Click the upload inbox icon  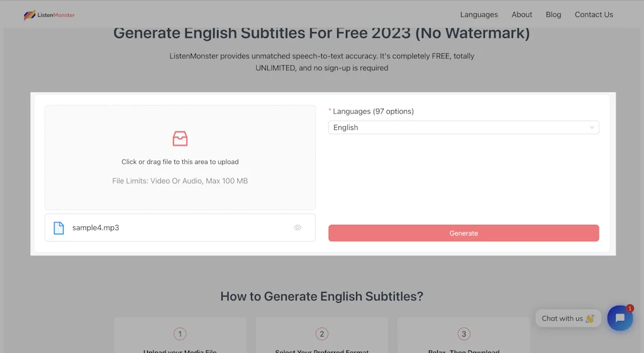pos(180,139)
